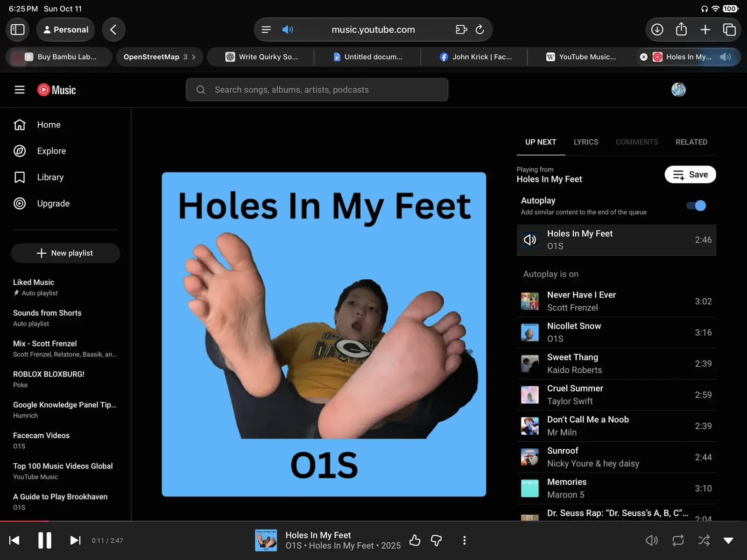
Task: Click the song progress bar
Action: pos(373,521)
